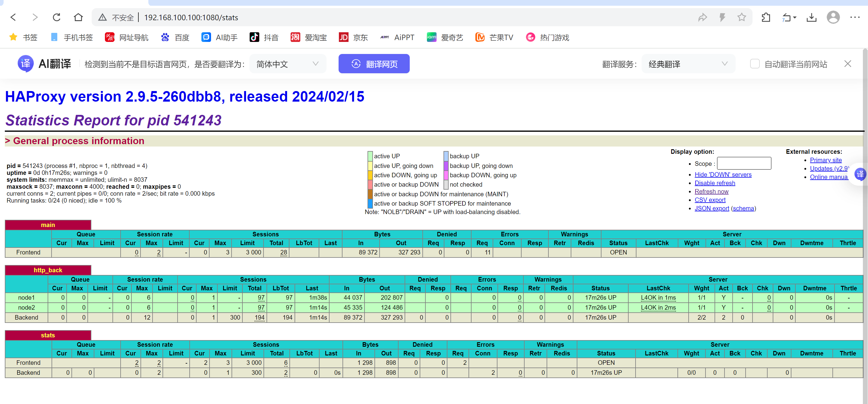This screenshot has width=868, height=404.
Task: Click the stats proxy header label
Action: click(x=48, y=335)
